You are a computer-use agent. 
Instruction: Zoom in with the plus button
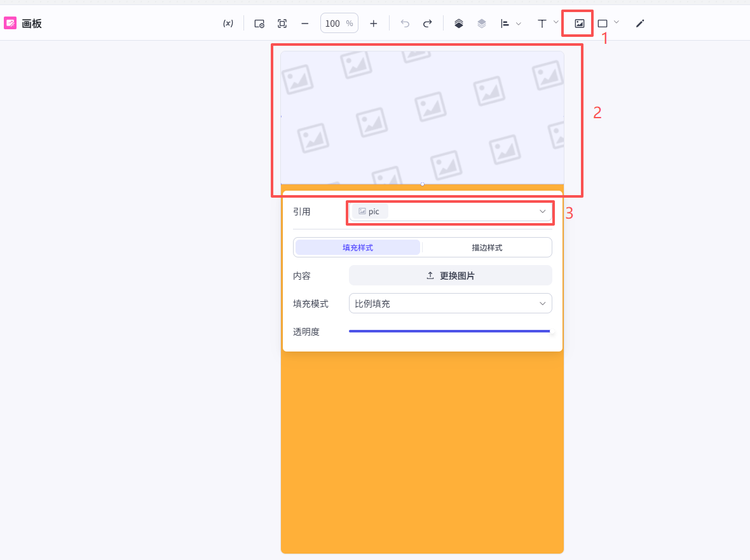(374, 24)
